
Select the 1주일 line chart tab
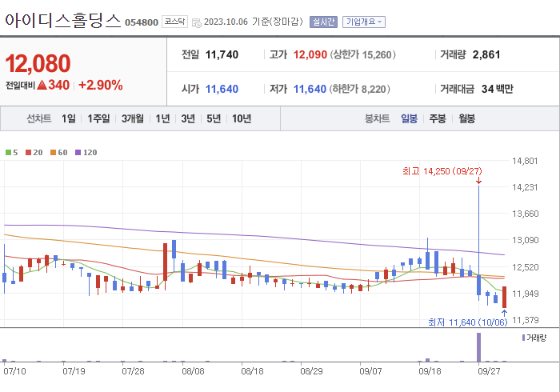(98, 118)
